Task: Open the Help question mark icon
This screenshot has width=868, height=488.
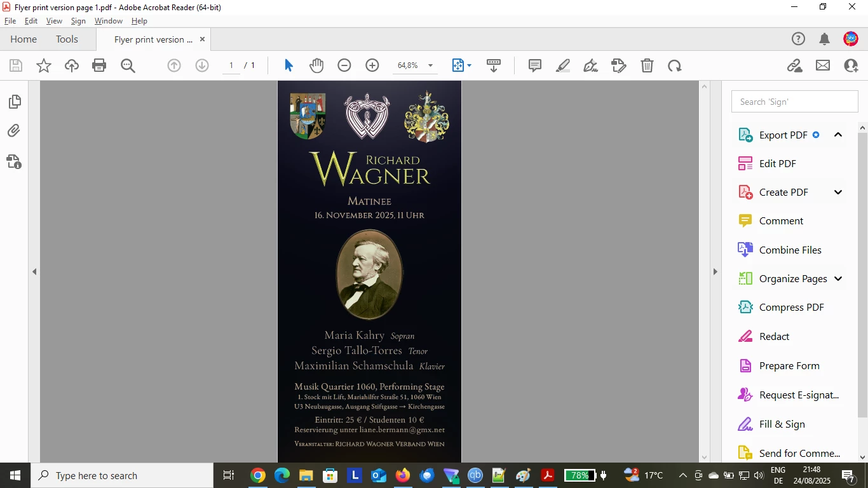Action: pos(798,39)
